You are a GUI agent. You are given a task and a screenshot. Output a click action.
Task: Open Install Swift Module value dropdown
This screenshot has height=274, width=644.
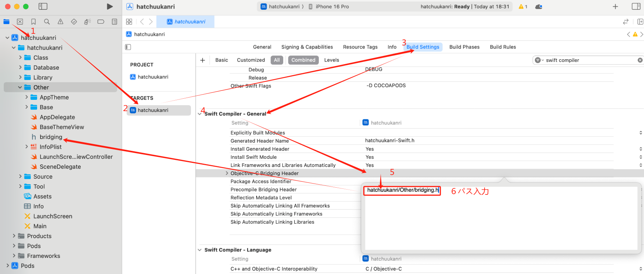[x=641, y=157]
